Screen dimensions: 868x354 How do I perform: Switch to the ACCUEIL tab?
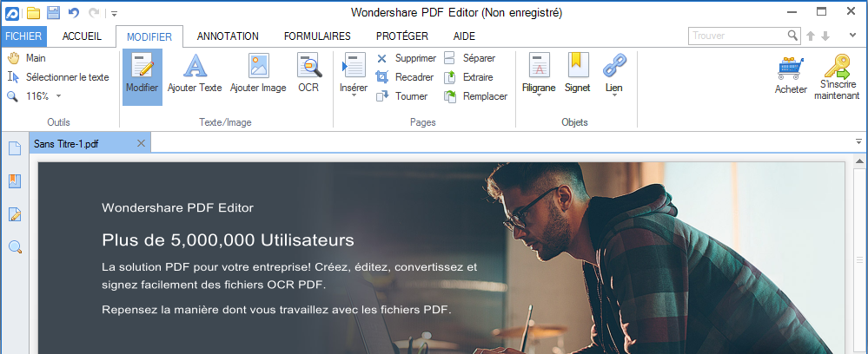coord(82,36)
